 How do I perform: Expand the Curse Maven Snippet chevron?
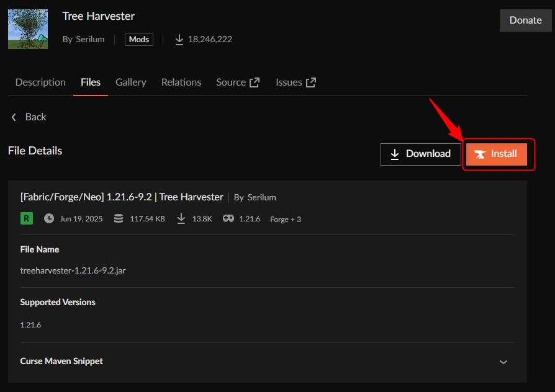(503, 362)
